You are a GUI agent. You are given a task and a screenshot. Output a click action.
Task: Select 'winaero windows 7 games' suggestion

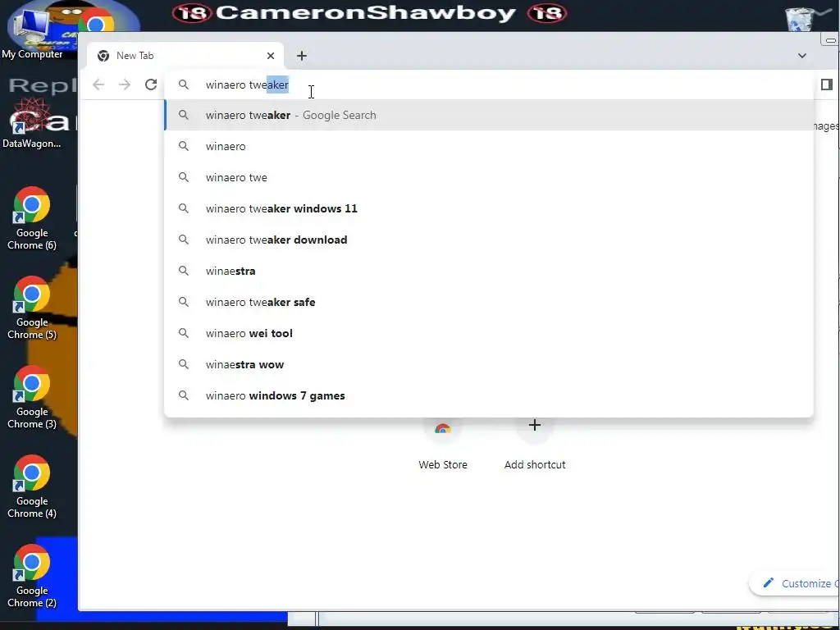[x=489, y=396]
